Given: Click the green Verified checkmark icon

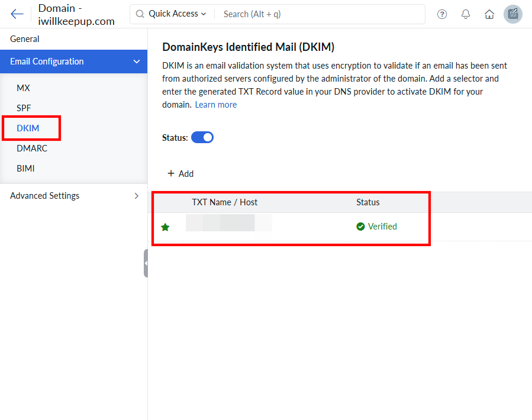Looking at the screenshot, I should click(x=360, y=227).
